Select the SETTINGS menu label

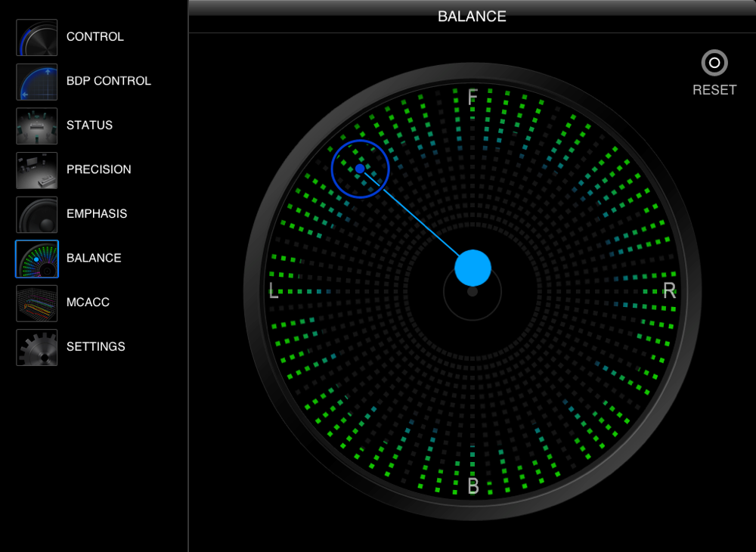pyautogui.click(x=95, y=346)
